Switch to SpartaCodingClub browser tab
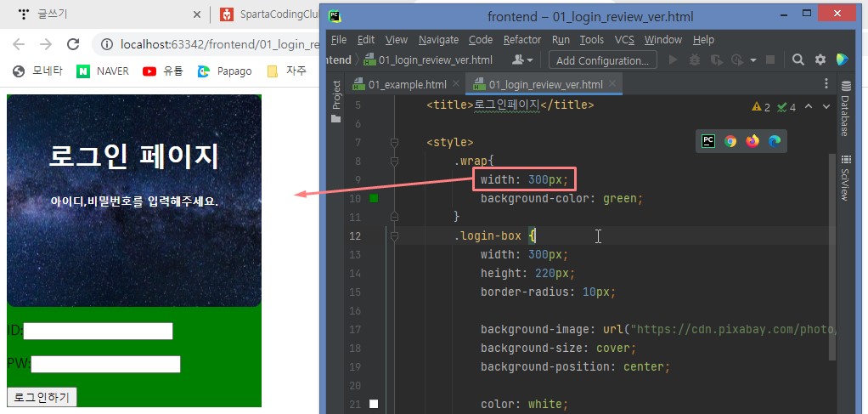The width and height of the screenshot is (868, 414). tap(269, 14)
